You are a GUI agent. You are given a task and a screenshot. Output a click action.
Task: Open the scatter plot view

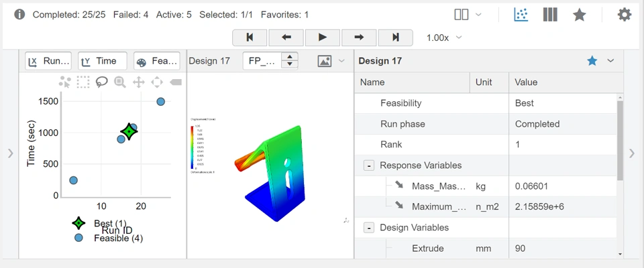tap(521, 14)
